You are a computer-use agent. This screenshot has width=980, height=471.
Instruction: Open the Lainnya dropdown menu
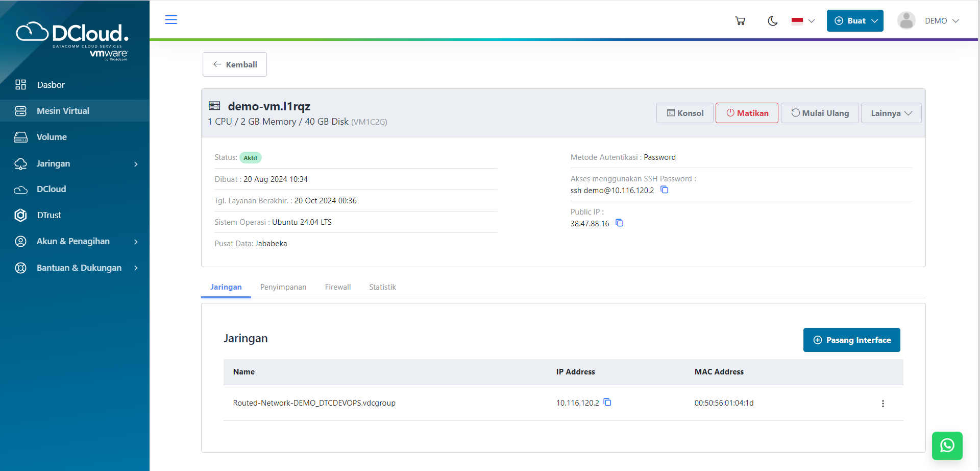tap(891, 113)
